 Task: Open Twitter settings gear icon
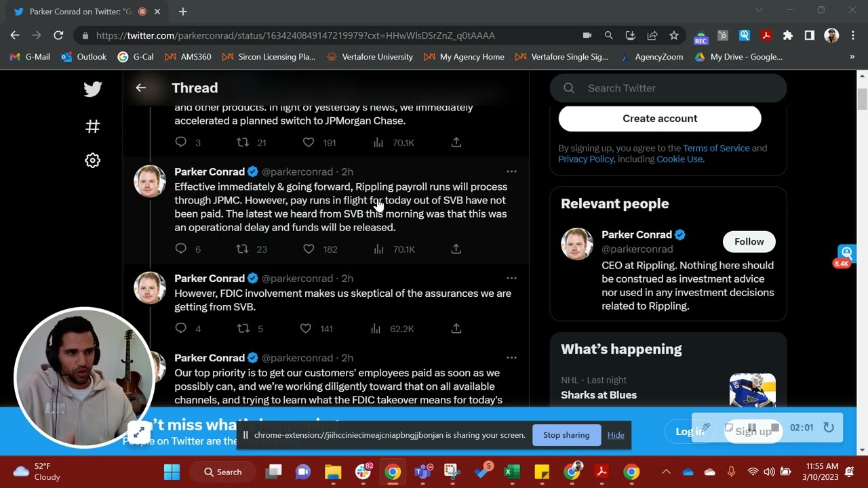(x=93, y=161)
